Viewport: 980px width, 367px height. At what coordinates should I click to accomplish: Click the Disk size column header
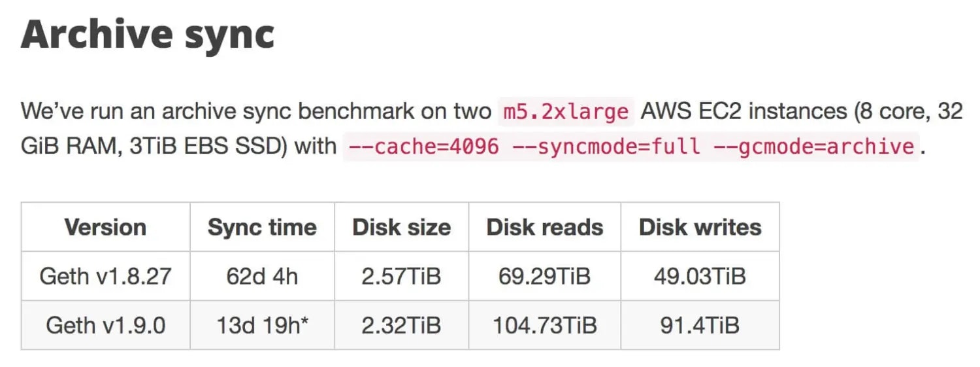click(x=401, y=227)
